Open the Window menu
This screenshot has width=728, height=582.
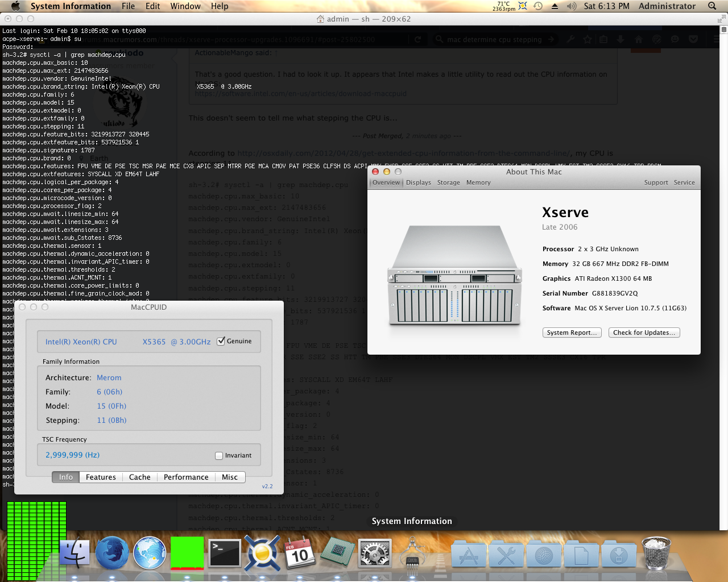coord(185,6)
